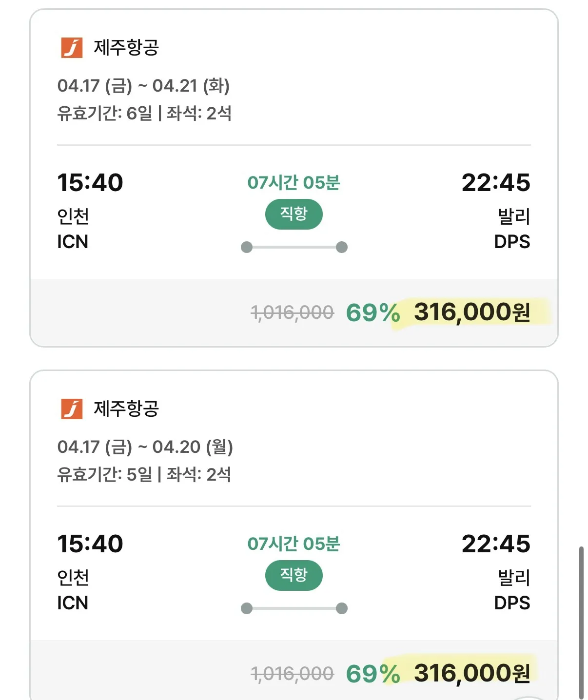This screenshot has width=588, height=700.
Task: Click the Jeju Air logo in second card
Action: 72,409
